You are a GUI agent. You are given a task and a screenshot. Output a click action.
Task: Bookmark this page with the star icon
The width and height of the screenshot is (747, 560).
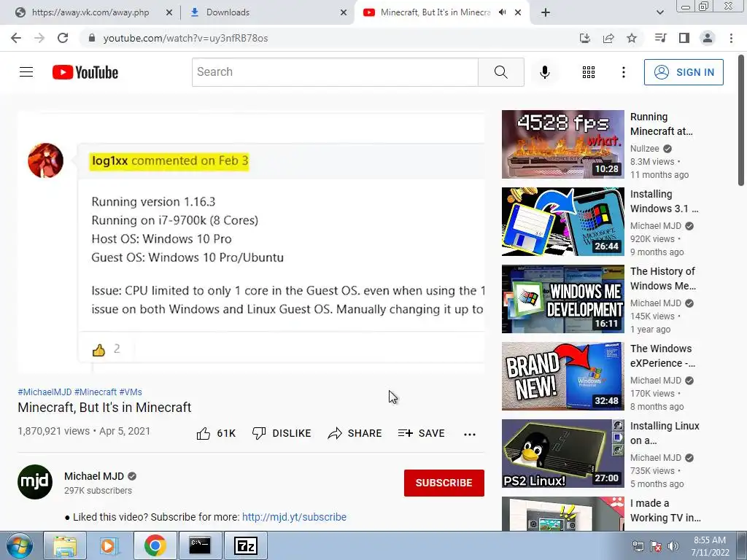click(632, 38)
